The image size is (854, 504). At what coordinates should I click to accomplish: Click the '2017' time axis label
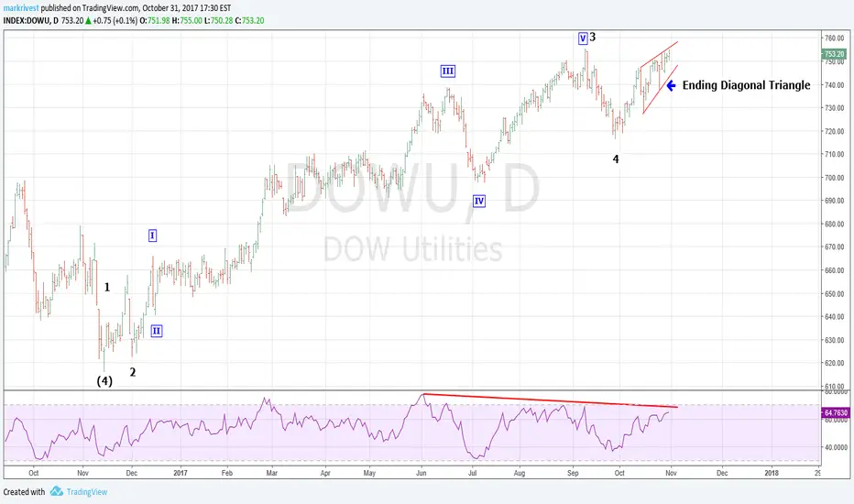181,473
